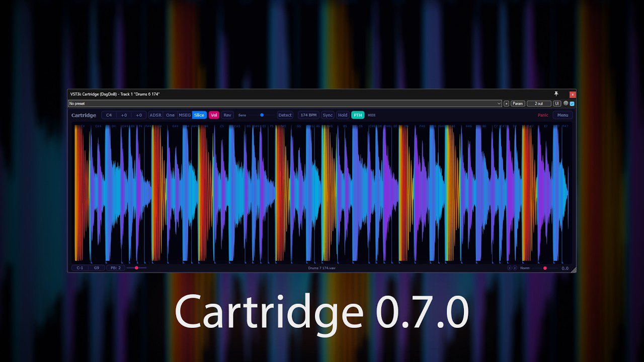This screenshot has height=362, width=644.
Task: Toggle the plugin bypass checkbox
Action: 572,104
